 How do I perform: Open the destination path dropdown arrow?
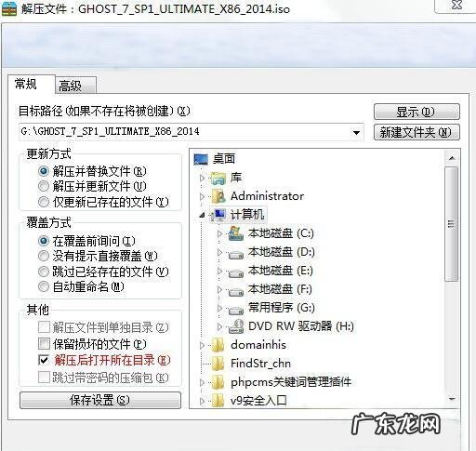tap(356, 133)
